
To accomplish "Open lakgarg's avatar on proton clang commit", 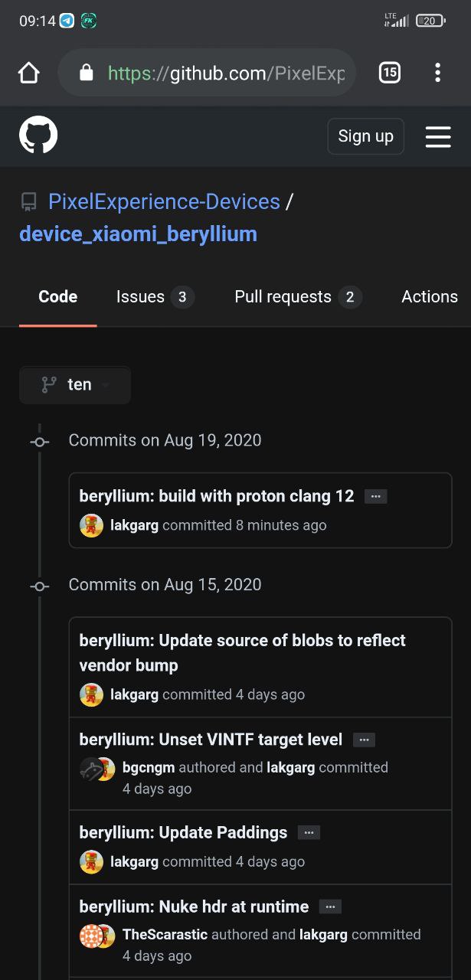I will pos(91,525).
